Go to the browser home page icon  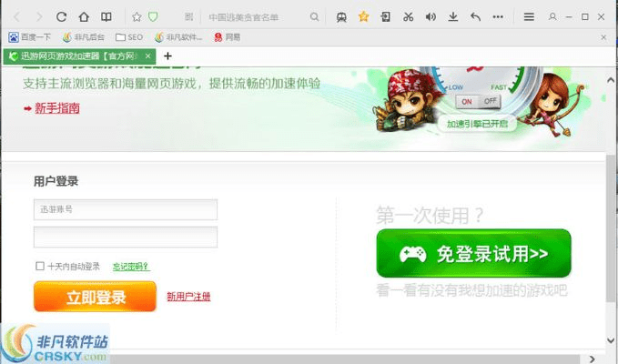tap(84, 16)
